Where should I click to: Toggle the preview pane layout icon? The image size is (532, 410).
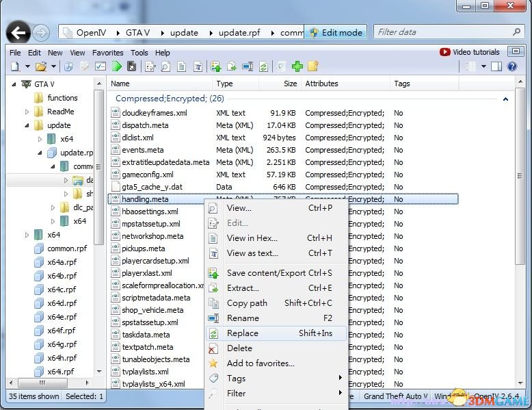496,66
